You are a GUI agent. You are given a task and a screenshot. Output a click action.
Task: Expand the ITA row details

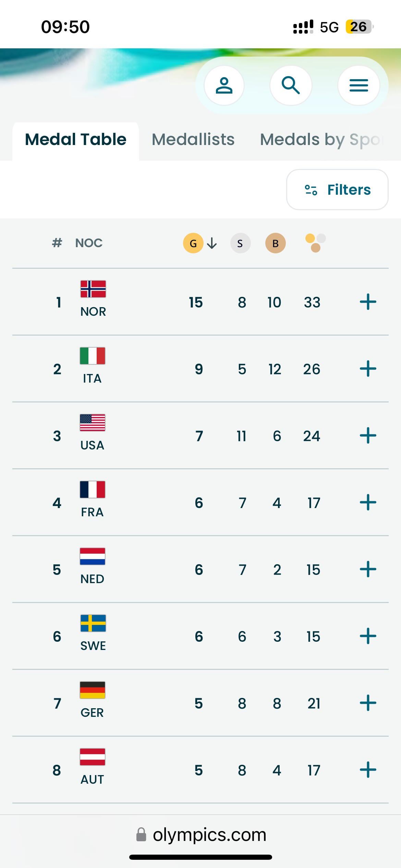coord(368,369)
